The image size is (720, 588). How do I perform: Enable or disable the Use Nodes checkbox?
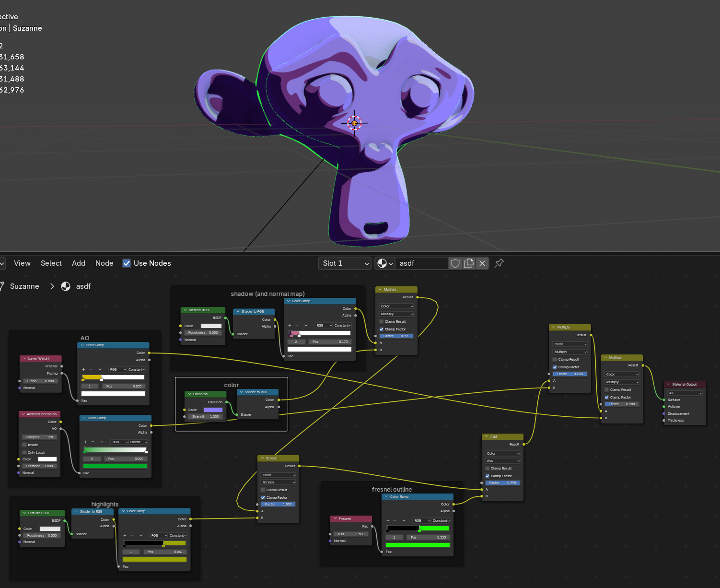pos(127,263)
